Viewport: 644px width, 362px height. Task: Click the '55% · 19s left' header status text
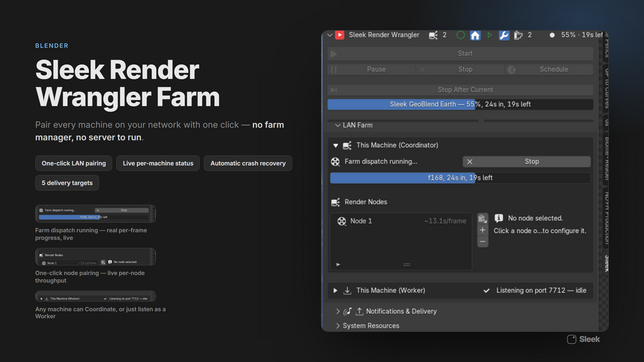point(582,35)
